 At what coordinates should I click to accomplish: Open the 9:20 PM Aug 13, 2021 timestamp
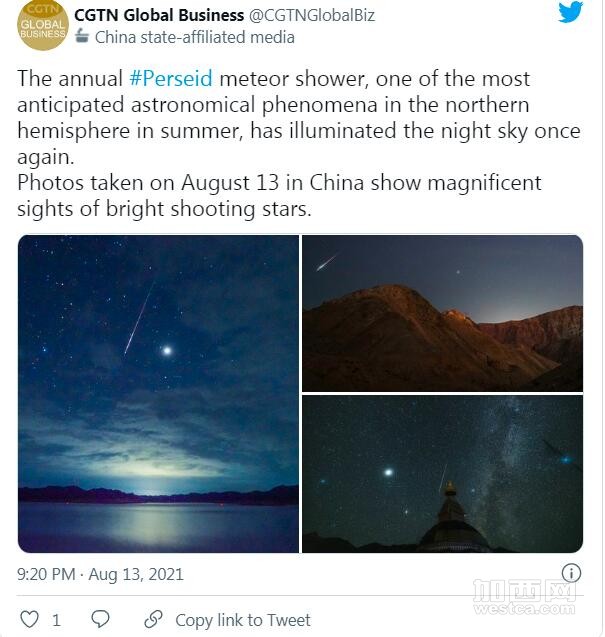click(100, 574)
